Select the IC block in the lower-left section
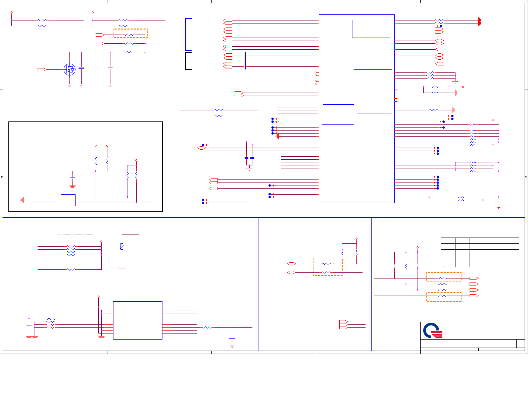The image size is (532, 411). pyautogui.click(x=138, y=320)
